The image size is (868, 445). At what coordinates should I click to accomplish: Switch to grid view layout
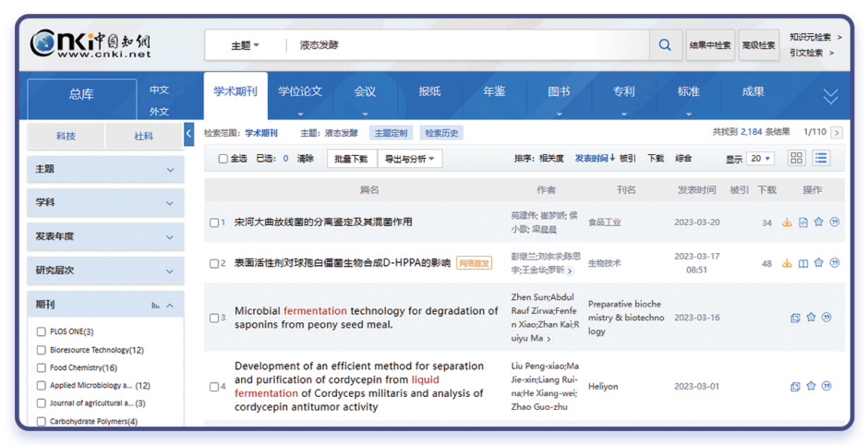point(796,158)
